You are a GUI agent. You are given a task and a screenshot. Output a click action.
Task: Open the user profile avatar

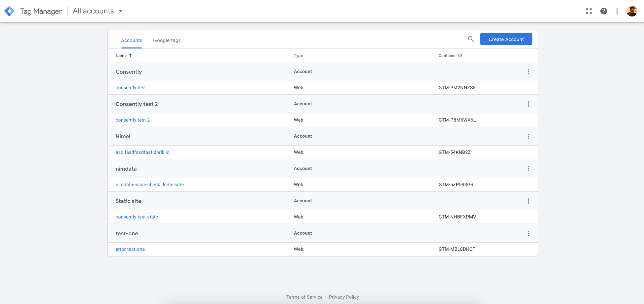pyautogui.click(x=632, y=11)
